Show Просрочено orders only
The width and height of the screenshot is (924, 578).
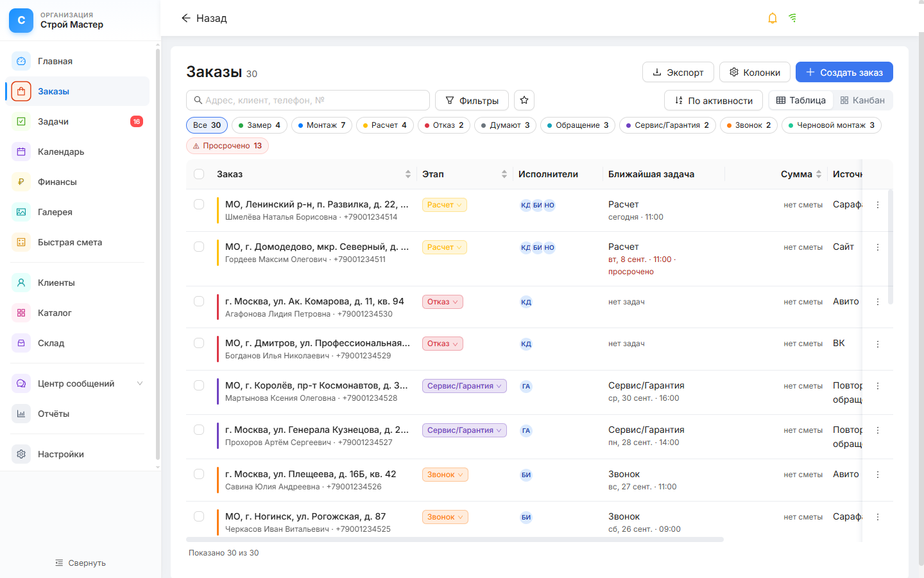point(227,146)
